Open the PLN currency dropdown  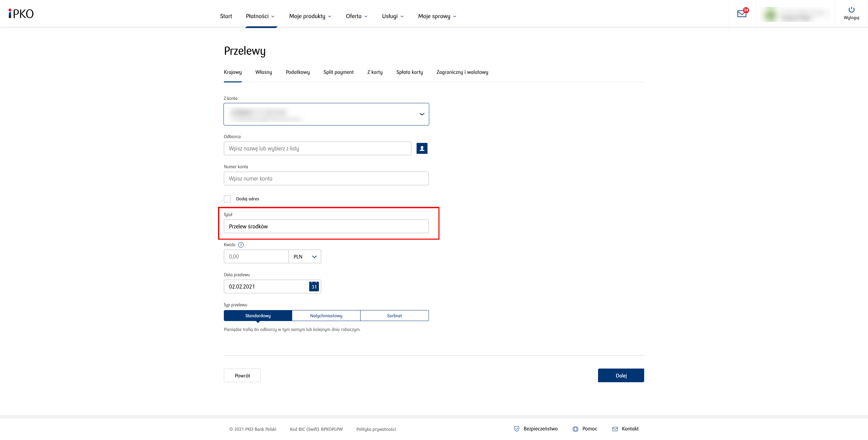tap(305, 256)
